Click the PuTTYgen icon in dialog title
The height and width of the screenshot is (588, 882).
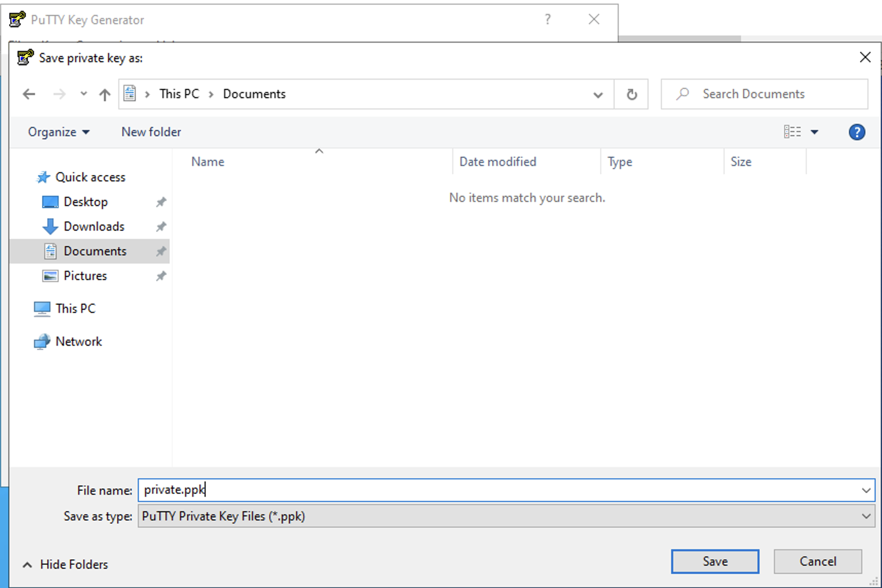[x=25, y=58]
